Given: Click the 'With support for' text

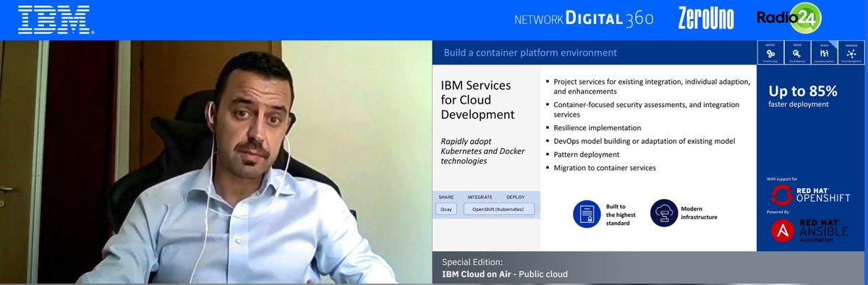Looking at the screenshot, I should 783,179.
